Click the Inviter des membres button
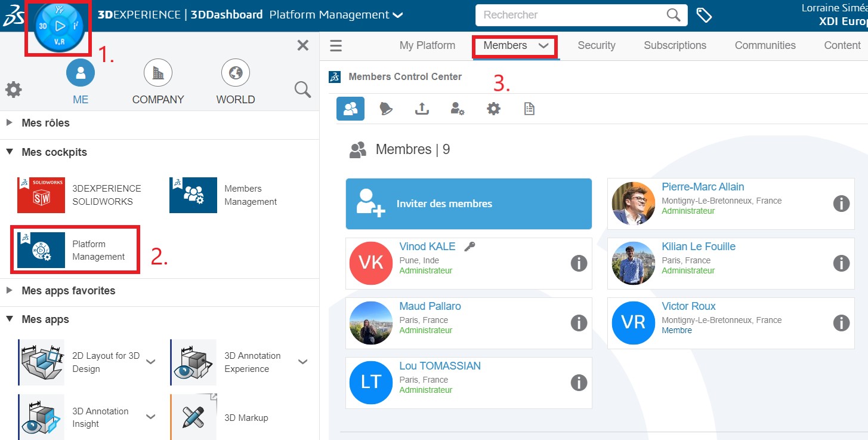The width and height of the screenshot is (868, 440). tap(468, 204)
